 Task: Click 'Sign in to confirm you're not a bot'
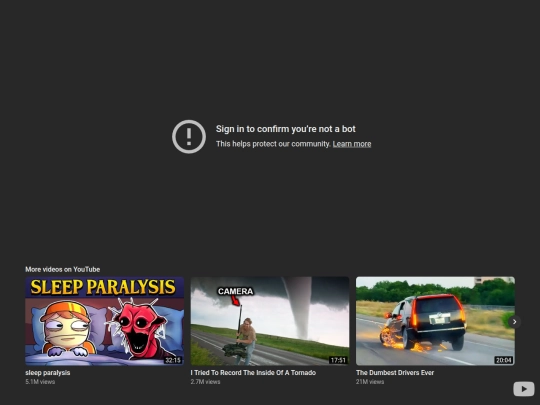pos(285,129)
